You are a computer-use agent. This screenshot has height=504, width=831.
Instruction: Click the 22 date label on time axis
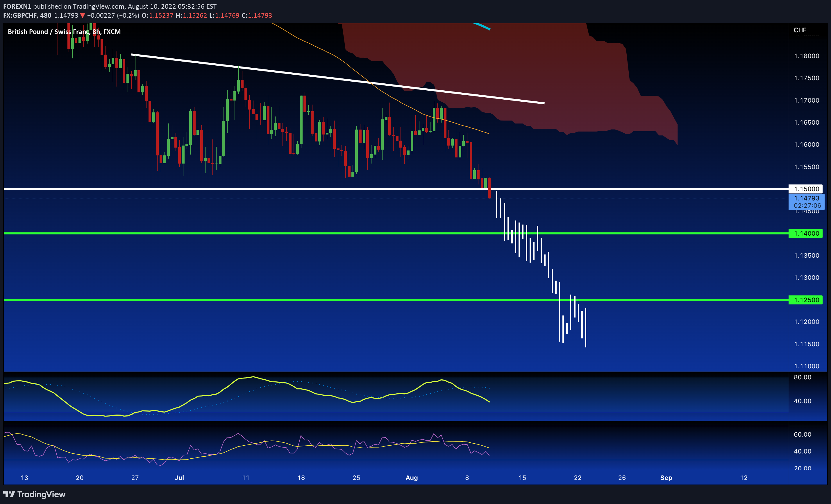(x=578, y=478)
